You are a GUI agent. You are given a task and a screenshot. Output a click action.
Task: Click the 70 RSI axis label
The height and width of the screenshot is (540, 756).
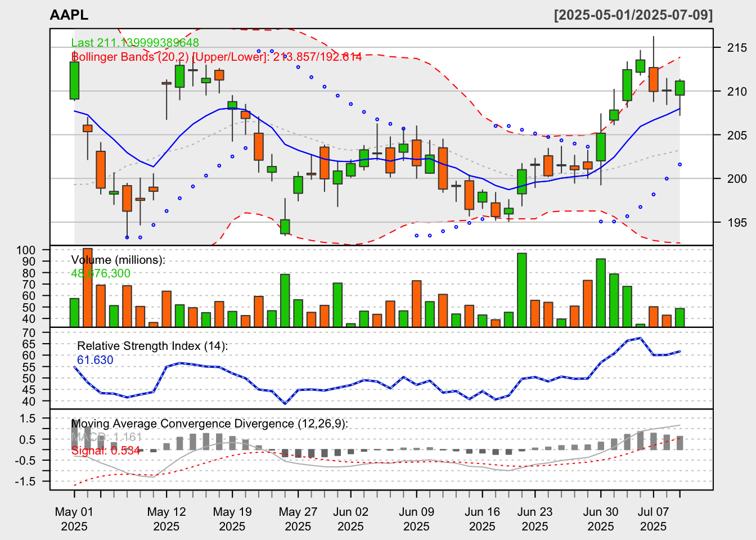(x=29, y=333)
